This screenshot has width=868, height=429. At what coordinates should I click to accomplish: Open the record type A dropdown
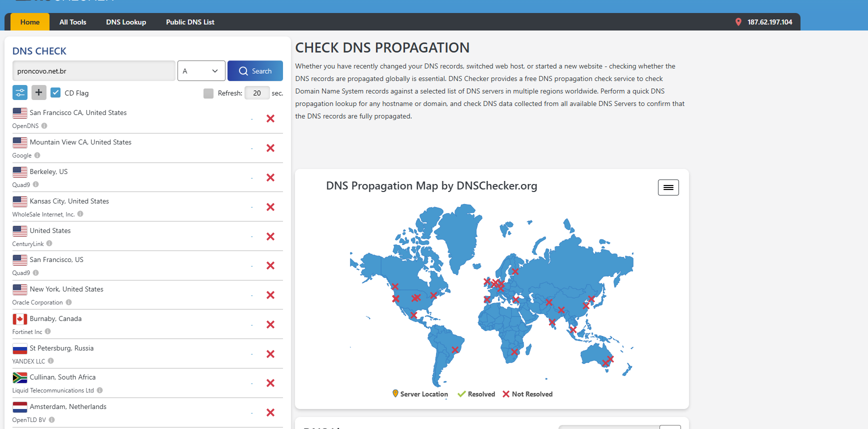point(201,71)
